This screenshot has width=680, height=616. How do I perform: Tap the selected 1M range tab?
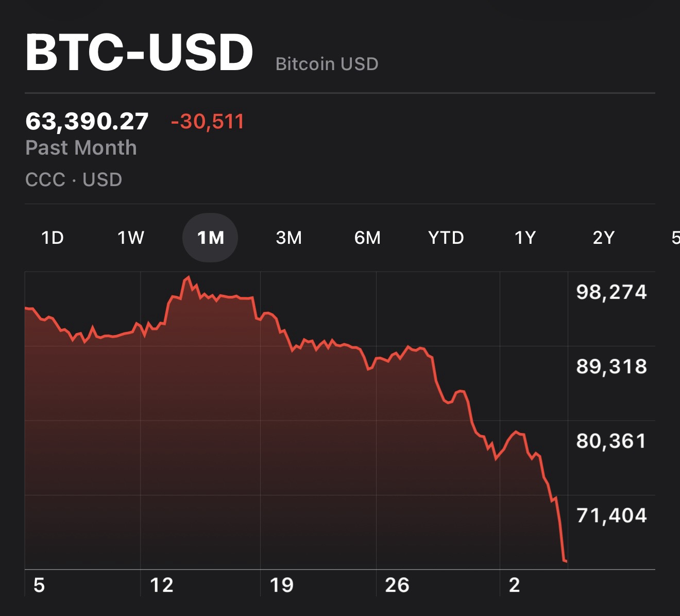[x=210, y=238]
